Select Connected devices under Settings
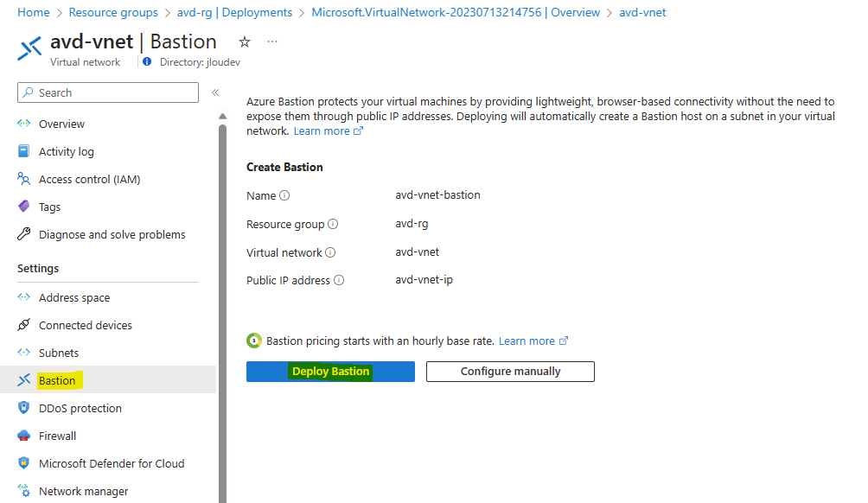This screenshot has width=868, height=503. coord(86,325)
